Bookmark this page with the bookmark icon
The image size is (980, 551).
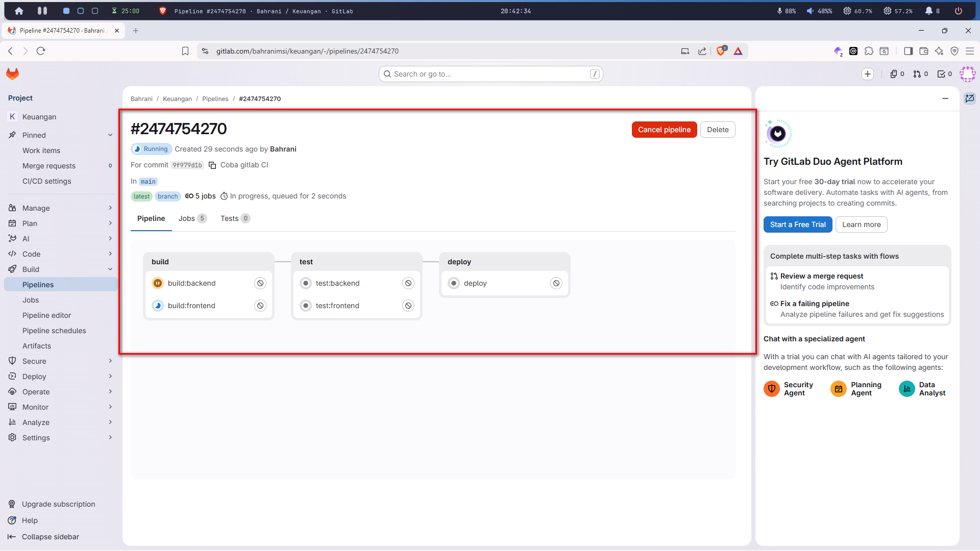click(185, 51)
